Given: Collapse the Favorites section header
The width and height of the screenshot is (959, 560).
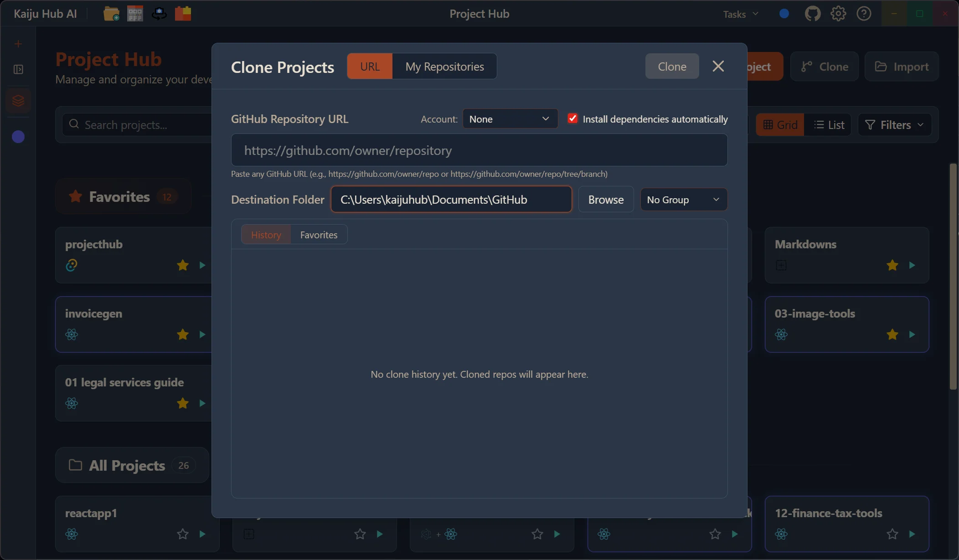Looking at the screenshot, I should (x=123, y=196).
